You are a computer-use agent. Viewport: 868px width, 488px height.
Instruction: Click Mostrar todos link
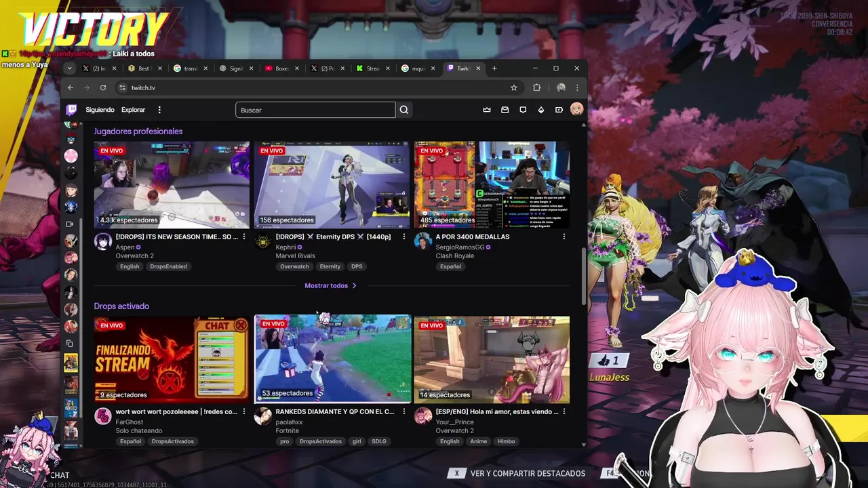point(331,285)
